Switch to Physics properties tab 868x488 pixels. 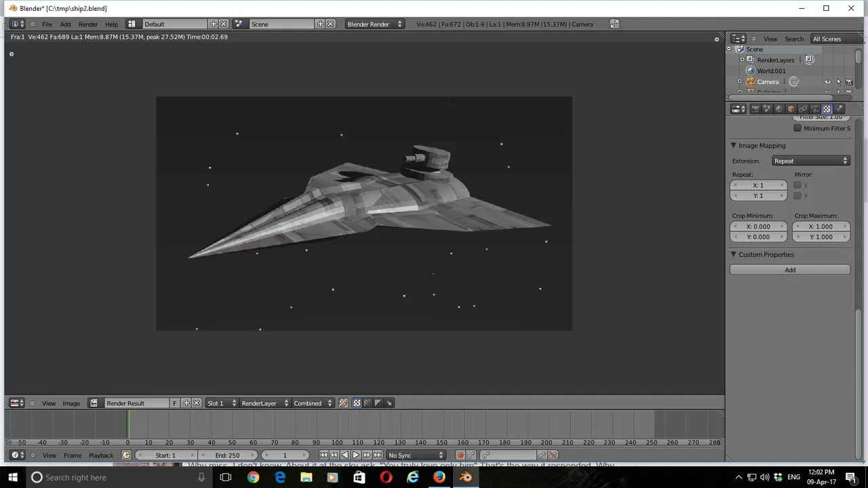click(x=839, y=109)
